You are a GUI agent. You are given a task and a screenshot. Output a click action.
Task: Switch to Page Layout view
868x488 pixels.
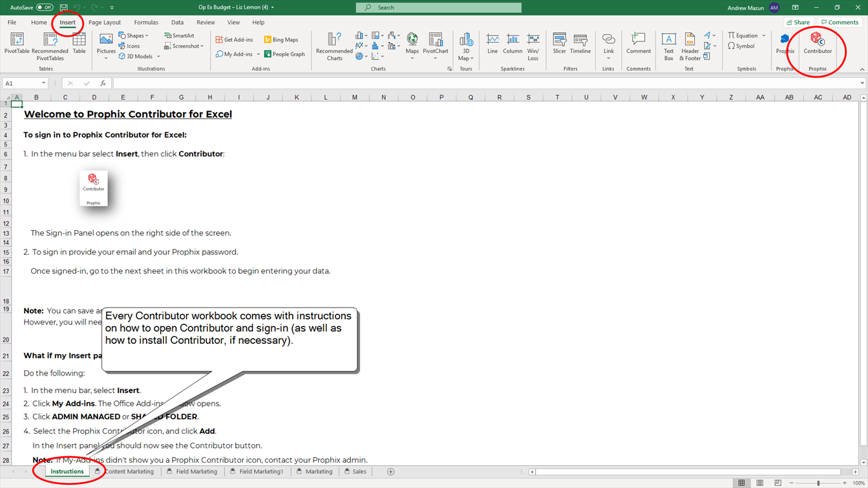(x=760, y=483)
